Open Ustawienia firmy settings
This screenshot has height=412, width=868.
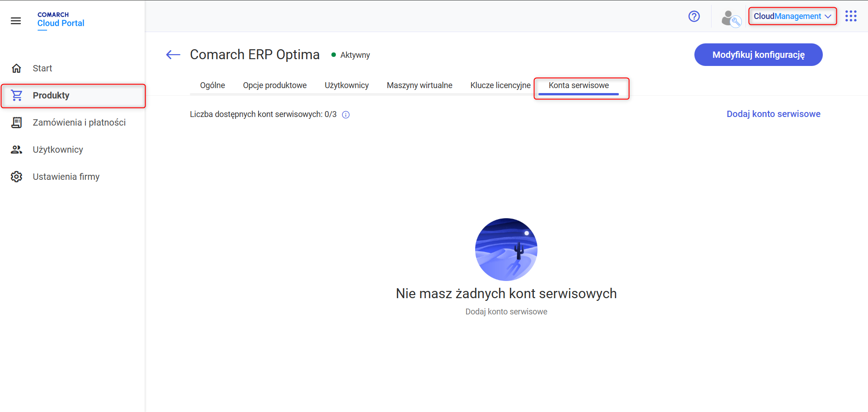[66, 177]
